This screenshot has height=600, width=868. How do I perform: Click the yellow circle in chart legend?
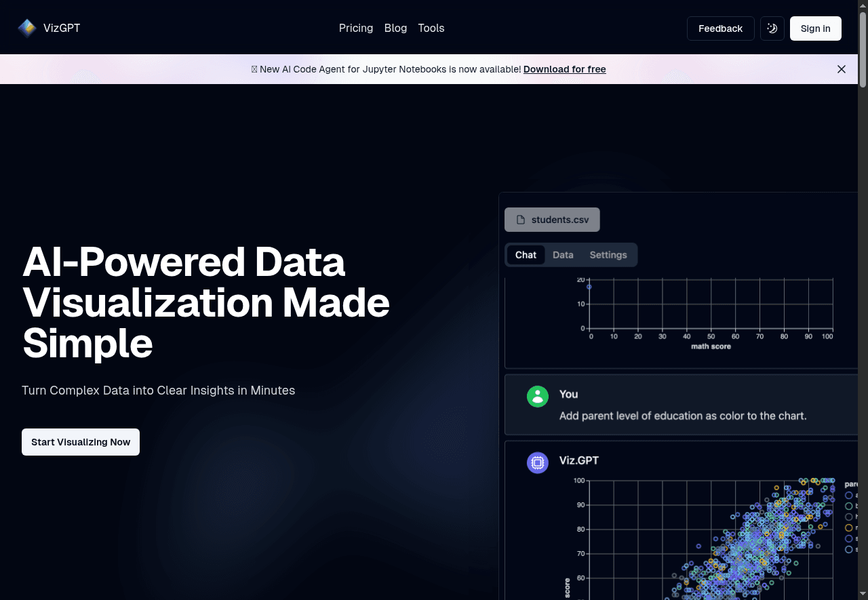coord(848,527)
